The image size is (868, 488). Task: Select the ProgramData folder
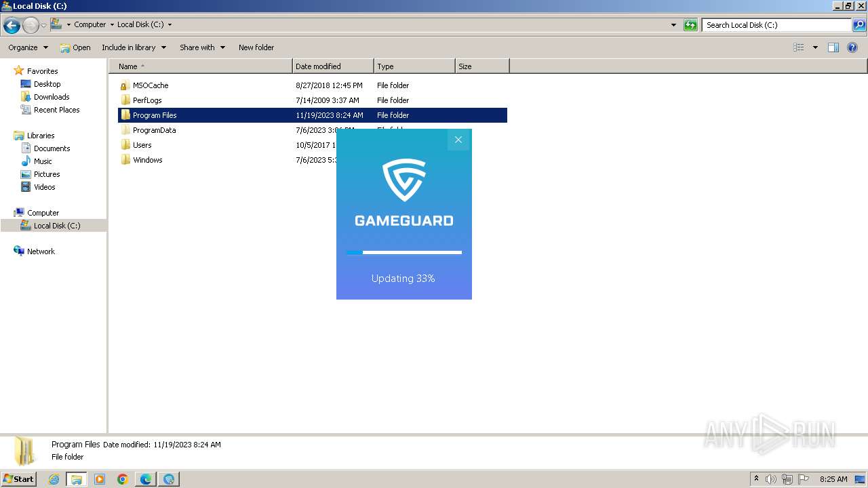154,130
